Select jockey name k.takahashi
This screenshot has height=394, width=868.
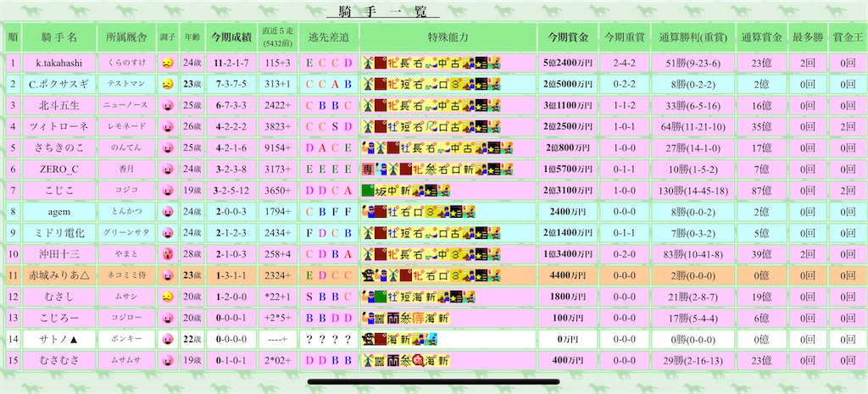click(x=58, y=63)
